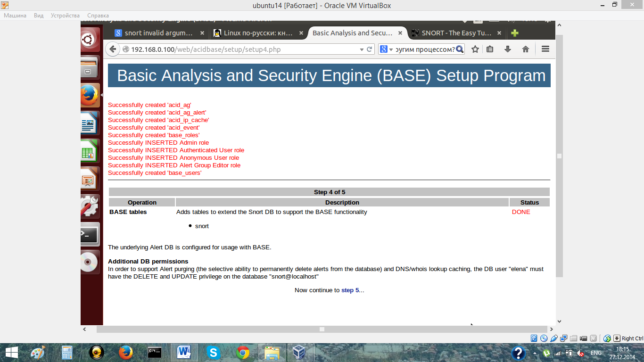Go back with Firefox back arrow
The height and width of the screenshot is (362, 644).
[x=112, y=49]
